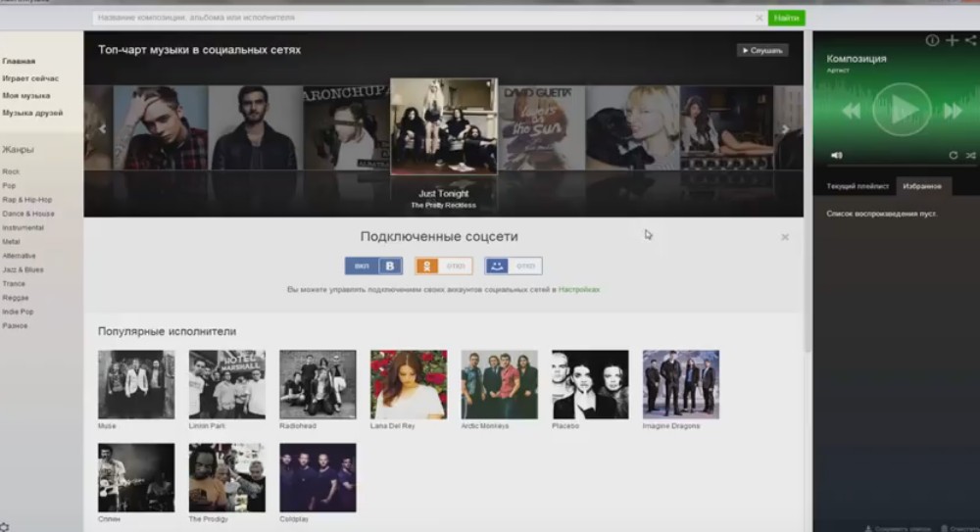This screenshot has width=980, height=532.
Task: Add the track with the plus icon
Action: 952,40
